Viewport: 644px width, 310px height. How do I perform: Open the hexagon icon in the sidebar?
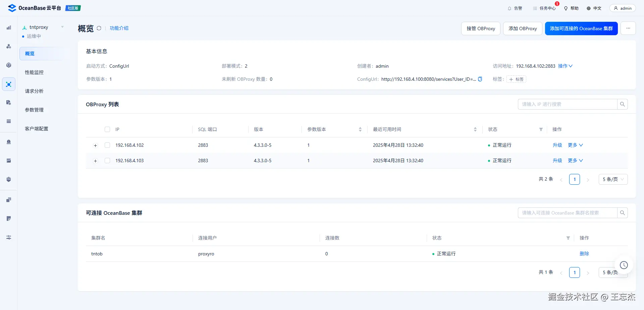click(x=9, y=65)
